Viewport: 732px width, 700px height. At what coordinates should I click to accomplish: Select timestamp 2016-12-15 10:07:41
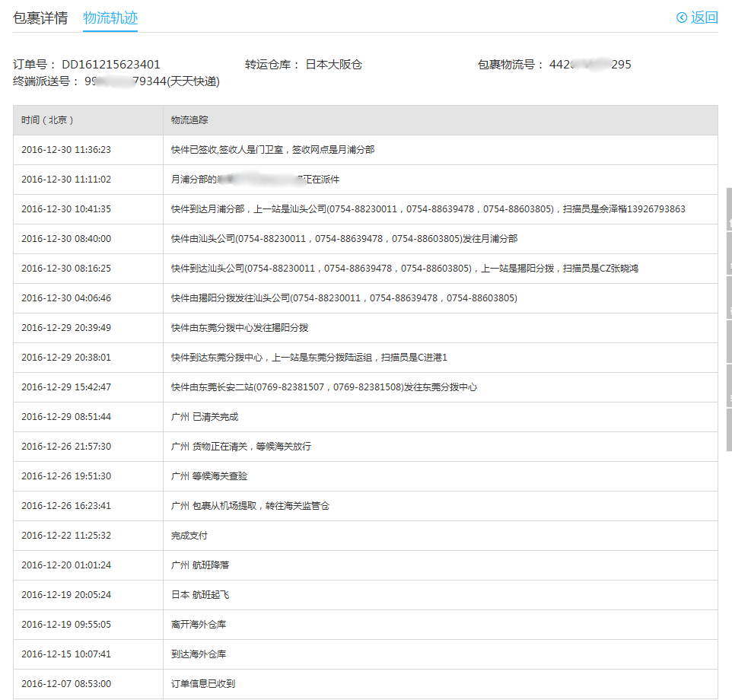click(x=66, y=654)
